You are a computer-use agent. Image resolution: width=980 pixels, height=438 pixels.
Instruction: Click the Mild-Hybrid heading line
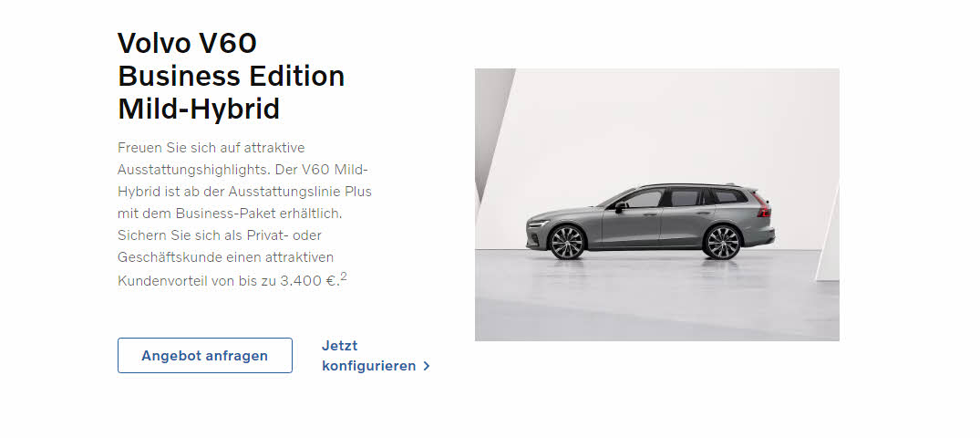tap(199, 109)
